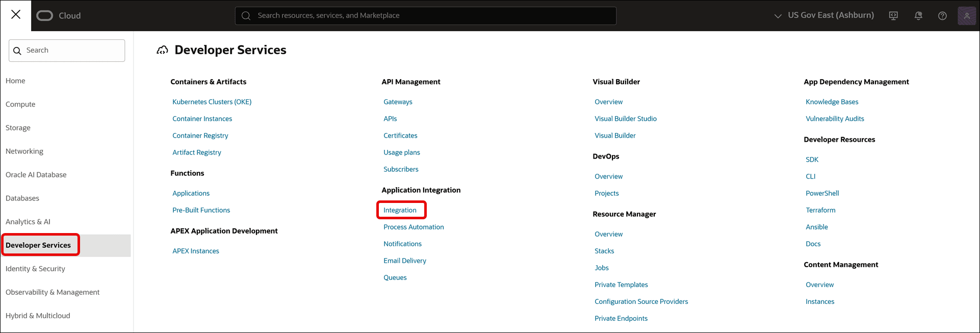Open Pre-Built Functions link
980x333 pixels.
click(x=201, y=210)
